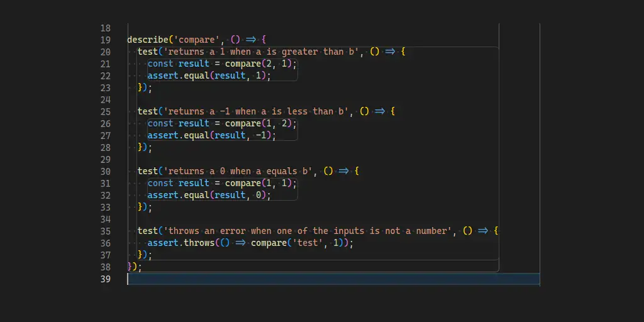Screen dimensions: 644x322
Task: Click line number 25 in the gutter
Action: tap(105, 112)
